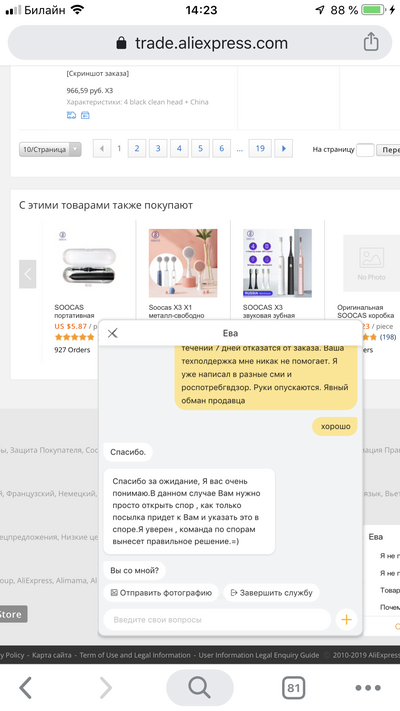This screenshot has width=400, height=711.
Task: Click the US $5.87 price
Action: point(70,326)
